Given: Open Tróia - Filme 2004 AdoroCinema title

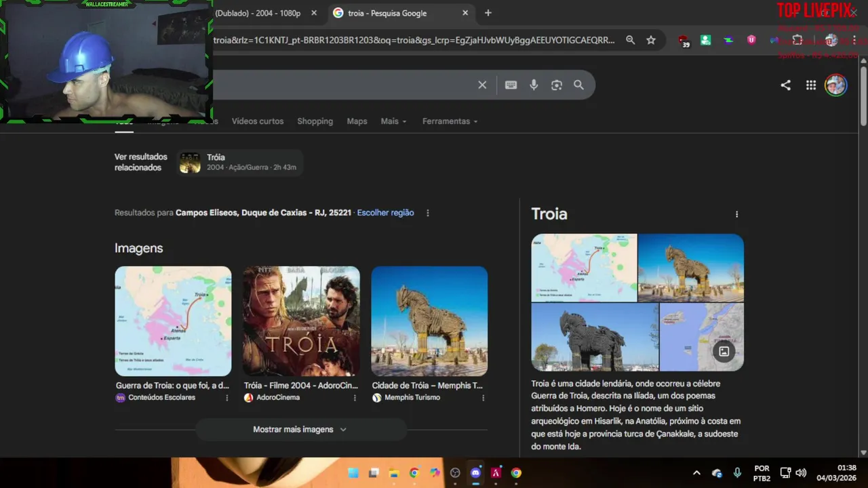Looking at the screenshot, I should point(300,386).
